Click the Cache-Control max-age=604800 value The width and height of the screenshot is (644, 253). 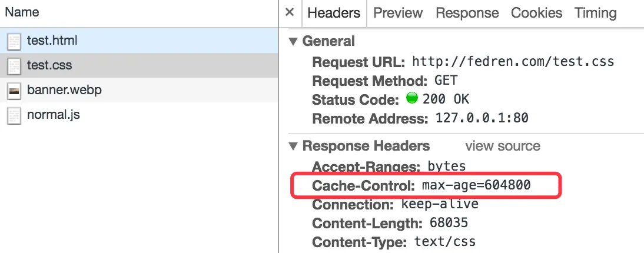point(476,185)
